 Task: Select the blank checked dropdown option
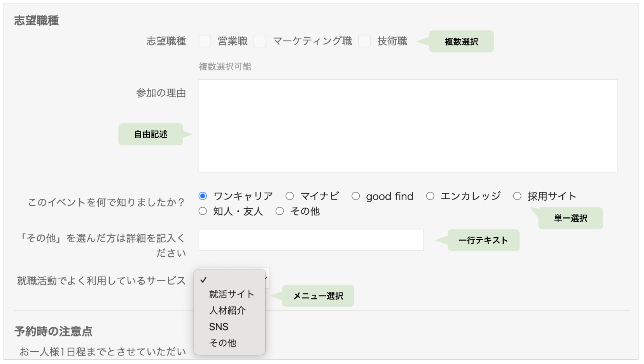coord(229,280)
